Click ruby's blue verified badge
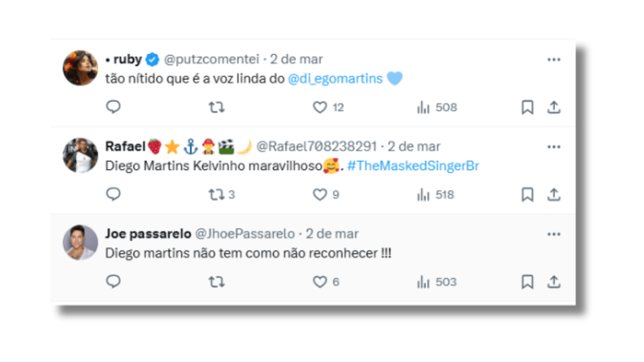This screenshot has height=362, width=644. click(153, 60)
